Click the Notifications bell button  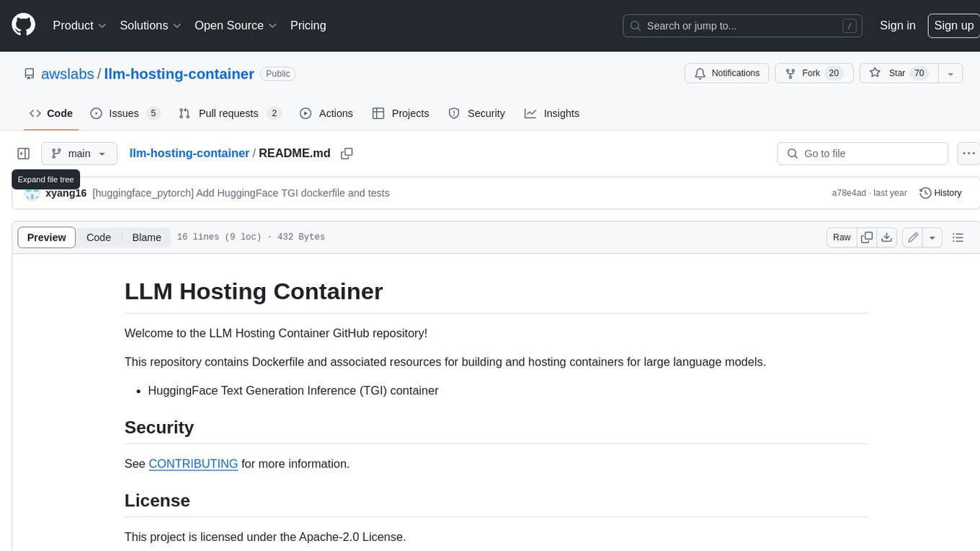pos(727,73)
